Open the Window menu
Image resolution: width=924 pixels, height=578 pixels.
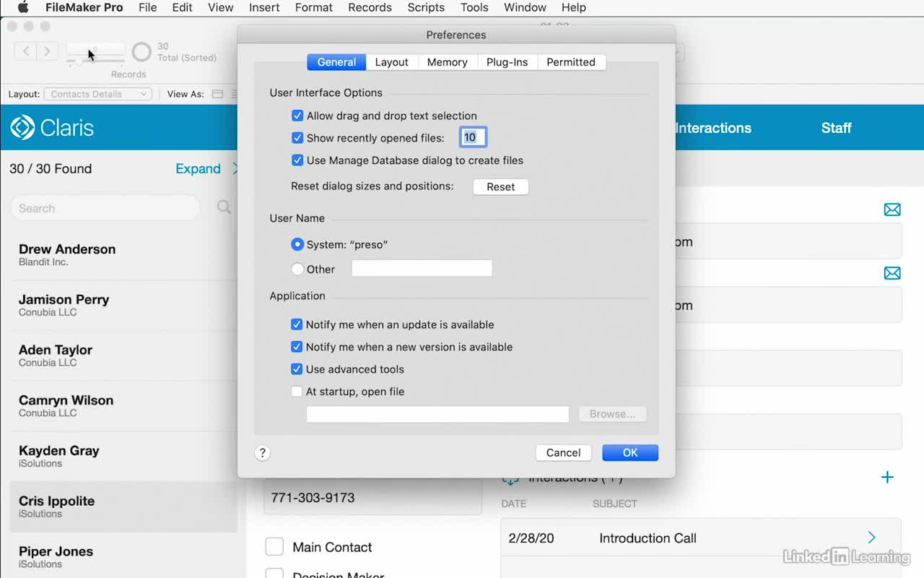[525, 7]
